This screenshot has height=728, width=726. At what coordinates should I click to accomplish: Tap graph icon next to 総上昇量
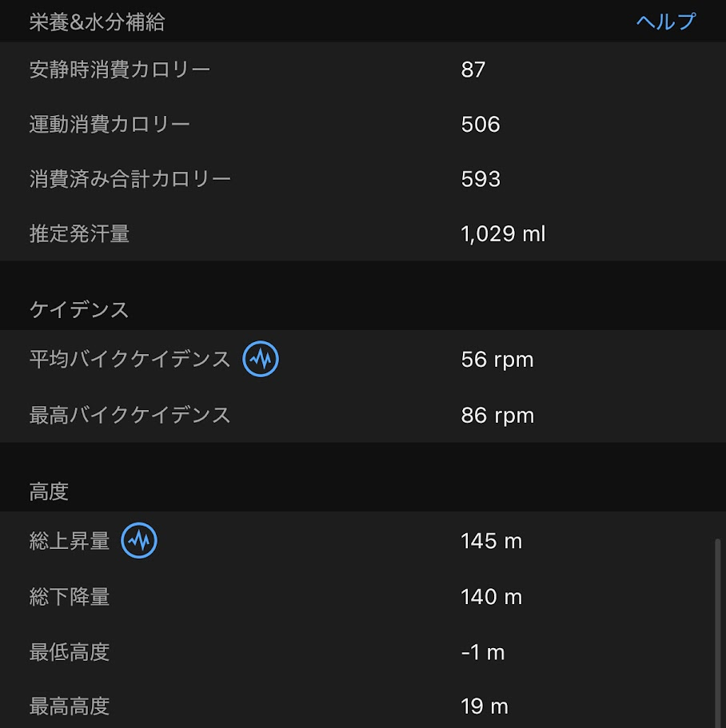point(139,541)
